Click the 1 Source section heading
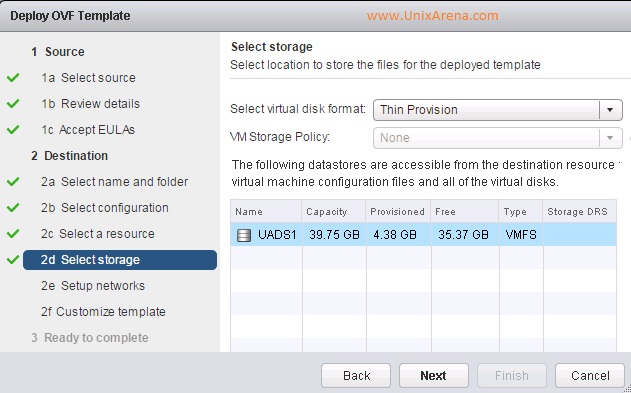The width and height of the screenshot is (631, 393). coord(58,52)
